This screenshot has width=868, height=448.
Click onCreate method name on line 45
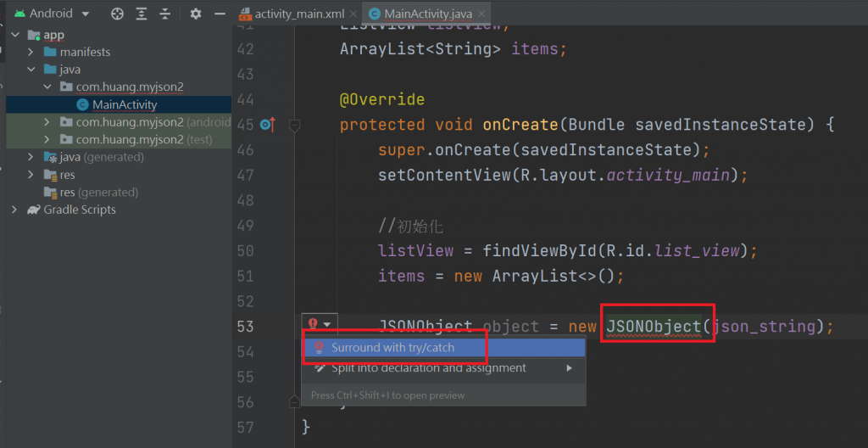pos(520,126)
